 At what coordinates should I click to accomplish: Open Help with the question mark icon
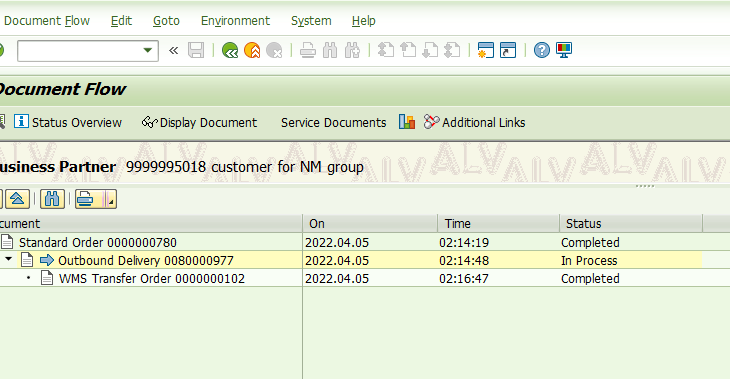[541, 50]
